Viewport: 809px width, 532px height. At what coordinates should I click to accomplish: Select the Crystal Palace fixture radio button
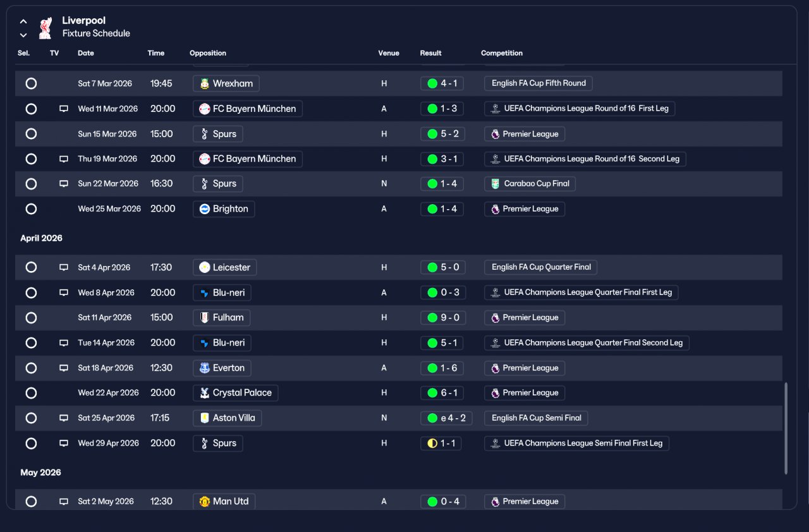pos(31,393)
